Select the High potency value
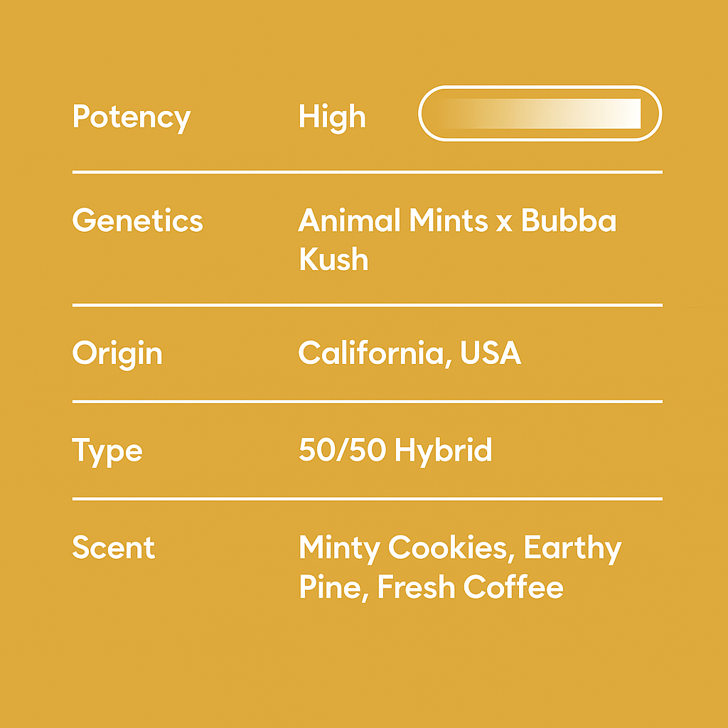 click(332, 117)
